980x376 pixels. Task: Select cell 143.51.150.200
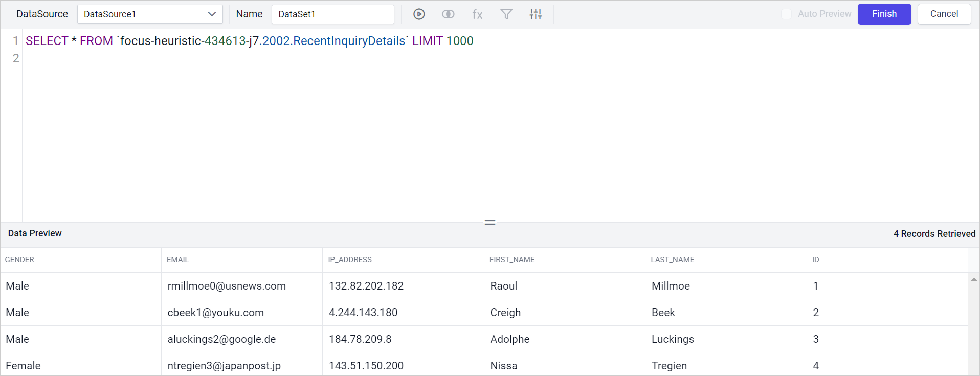point(403,365)
